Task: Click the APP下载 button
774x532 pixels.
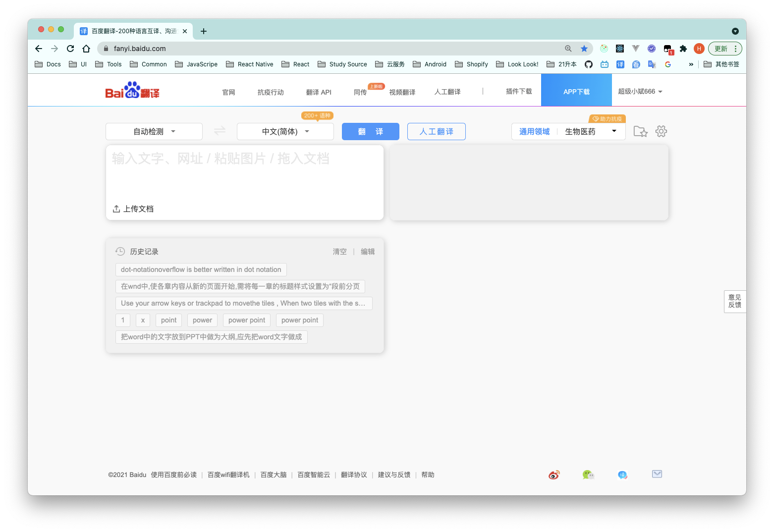Action: (576, 90)
